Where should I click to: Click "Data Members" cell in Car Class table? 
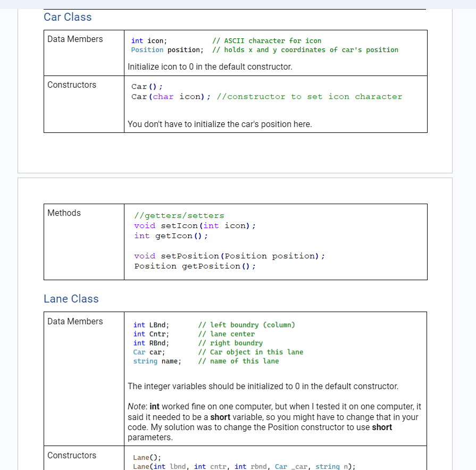pos(84,53)
